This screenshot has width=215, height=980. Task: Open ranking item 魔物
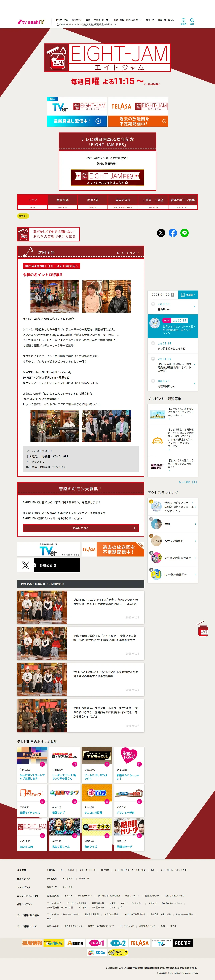173,524
